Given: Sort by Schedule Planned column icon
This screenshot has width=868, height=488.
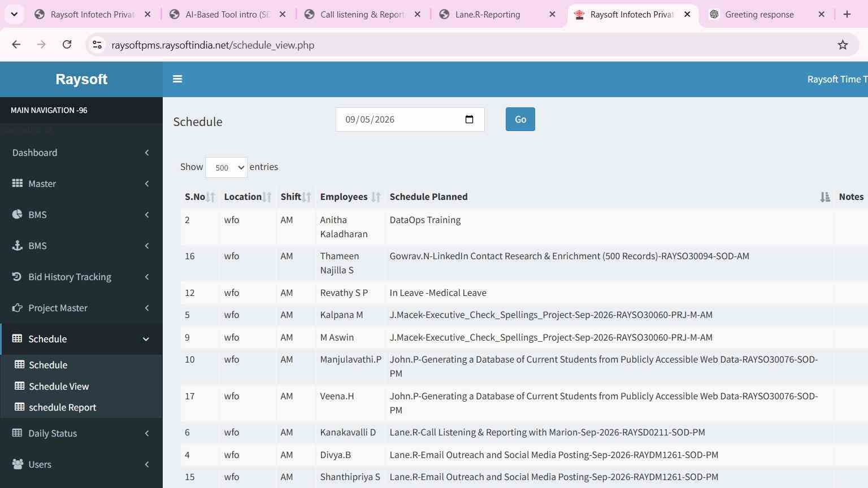Looking at the screenshot, I should click(825, 197).
